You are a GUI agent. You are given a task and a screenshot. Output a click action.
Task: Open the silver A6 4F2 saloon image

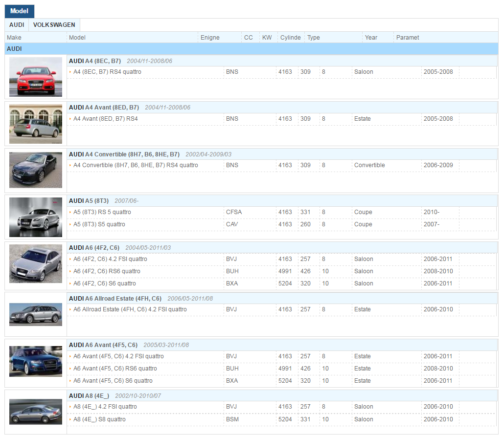coord(36,263)
